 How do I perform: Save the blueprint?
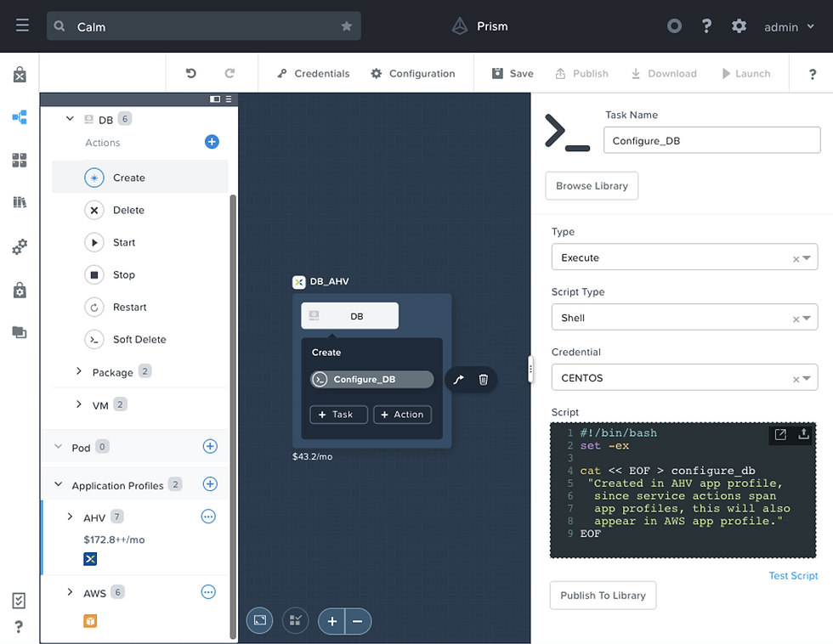(513, 73)
